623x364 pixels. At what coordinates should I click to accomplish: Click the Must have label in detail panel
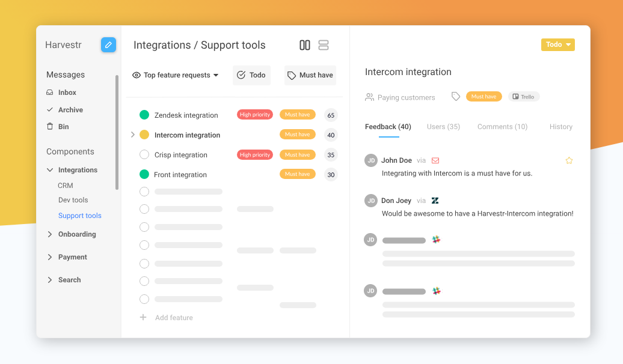483,97
